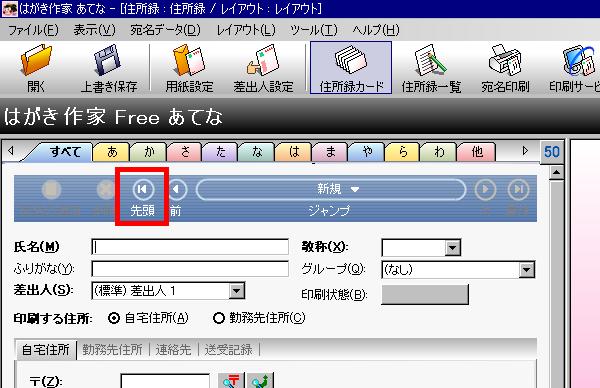Click the scrollbar up arrow
The height and width of the screenshot is (388, 600).
pos(556,173)
